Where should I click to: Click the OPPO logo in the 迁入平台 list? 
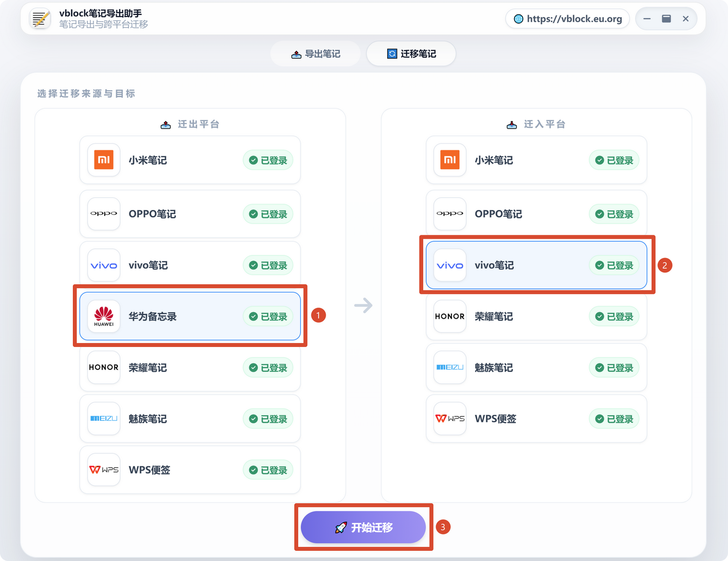point(450,213)
